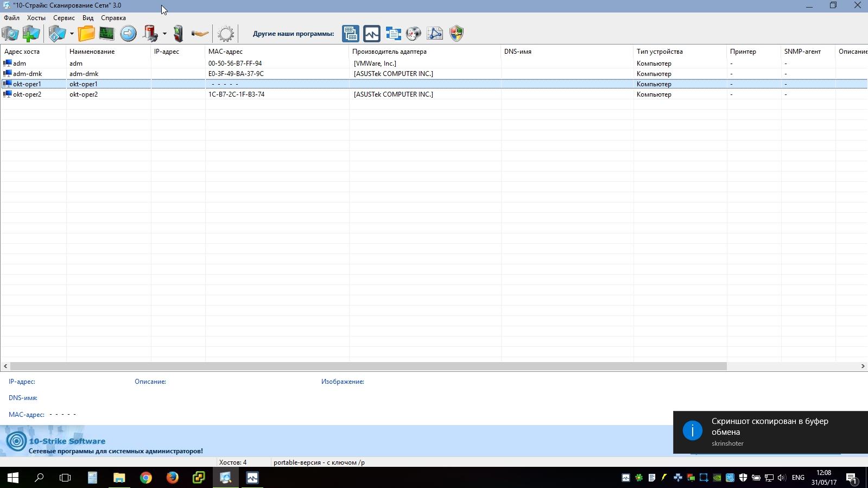The width and height of the screenshot is (868, 488).
Task: Click MAC address 00-50-56-B7-FF-94
Action: (235, 64)
